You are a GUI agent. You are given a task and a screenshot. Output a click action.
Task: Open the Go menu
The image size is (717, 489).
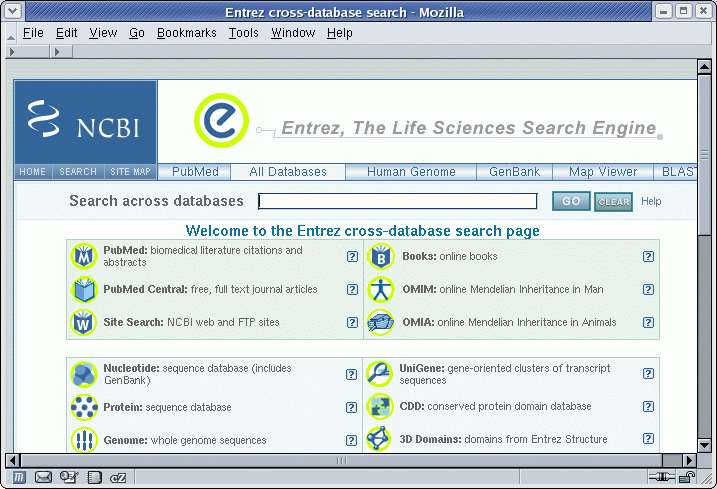(137, 33)
